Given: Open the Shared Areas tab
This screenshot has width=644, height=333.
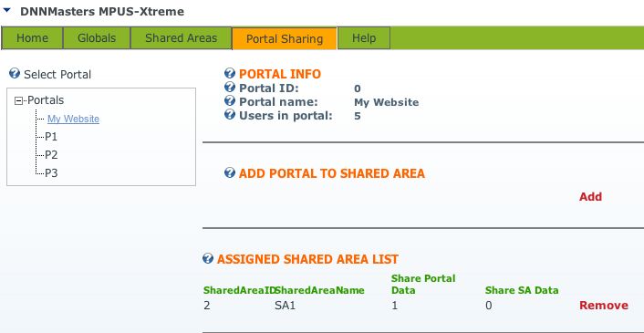Looking at the screenshot, I should click(x=182, y=38).
